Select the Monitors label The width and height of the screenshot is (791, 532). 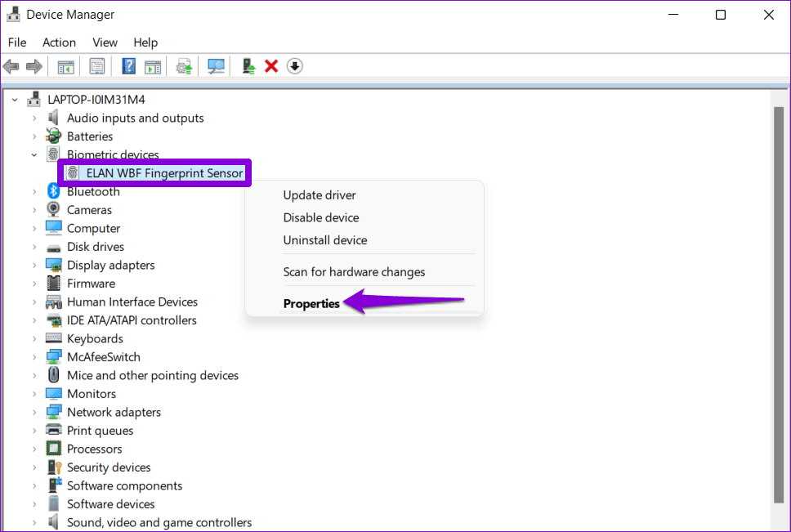pos(92,393)
